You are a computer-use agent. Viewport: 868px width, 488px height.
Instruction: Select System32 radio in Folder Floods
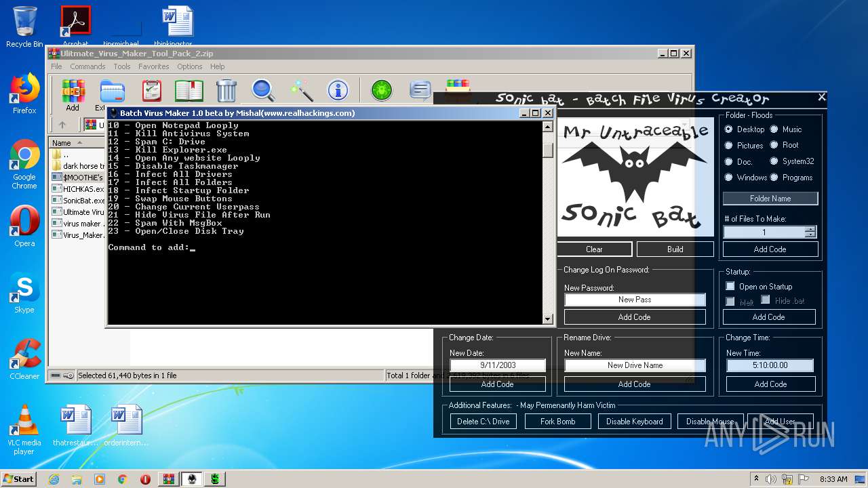coord(774,161)
